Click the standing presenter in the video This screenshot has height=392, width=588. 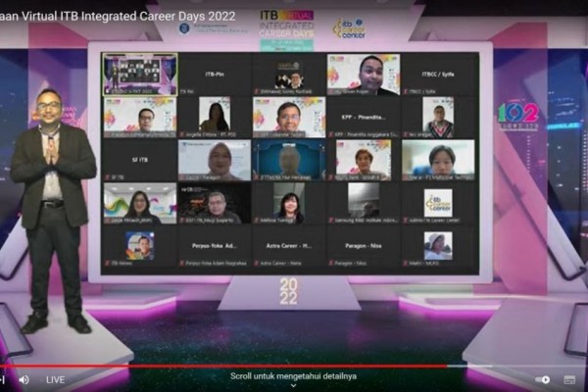click(51, 210)
